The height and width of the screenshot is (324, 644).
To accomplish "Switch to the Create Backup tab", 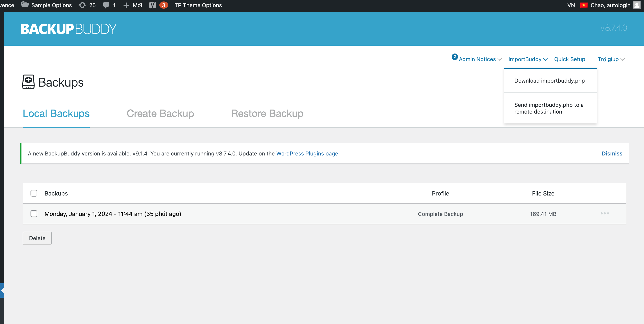I will tap(160, 114).
